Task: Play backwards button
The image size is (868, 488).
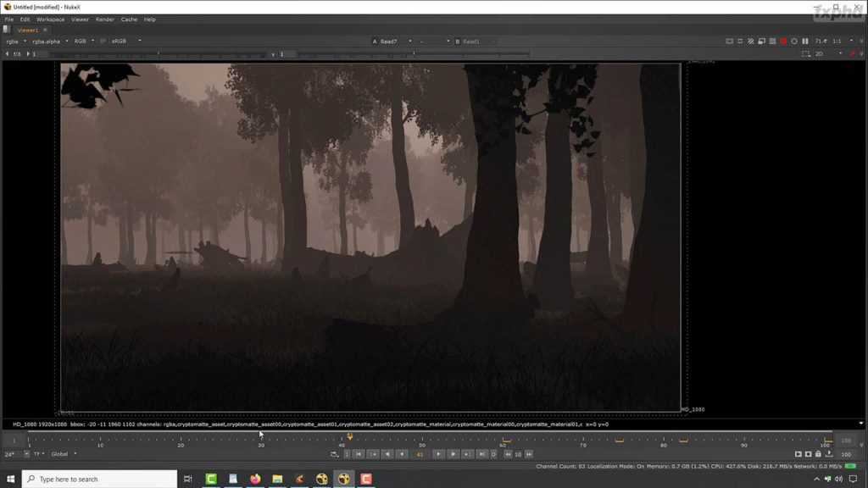Action: point(402,454)
